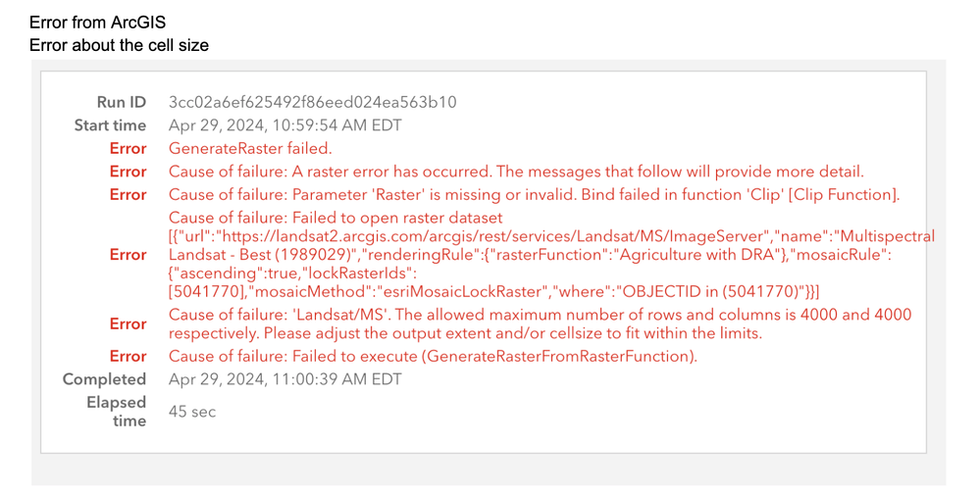
Task: Select the "Failed to execute (GenerateRasterFromRasterFunction)" message
Action: 433,356
